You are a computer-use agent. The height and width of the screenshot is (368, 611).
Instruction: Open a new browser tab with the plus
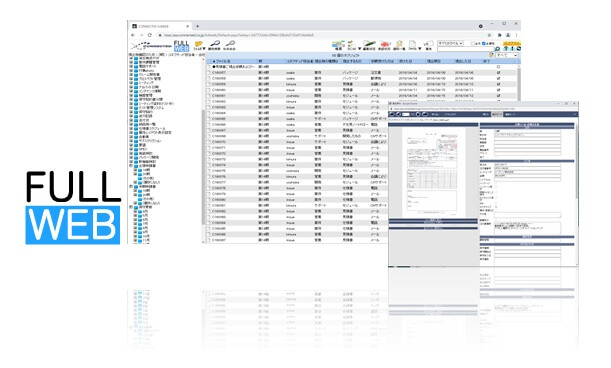click(198, 26)
